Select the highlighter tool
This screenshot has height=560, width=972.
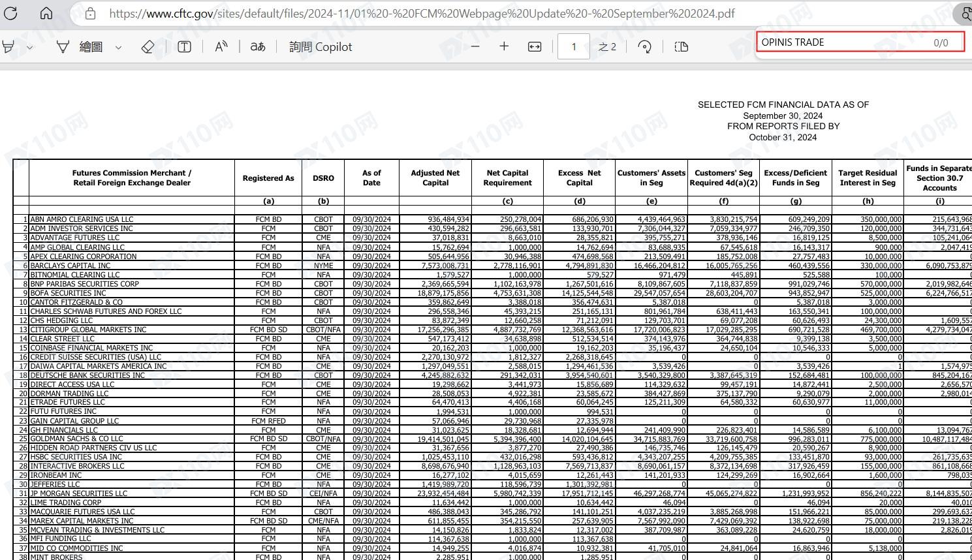(x=8, y=47)
